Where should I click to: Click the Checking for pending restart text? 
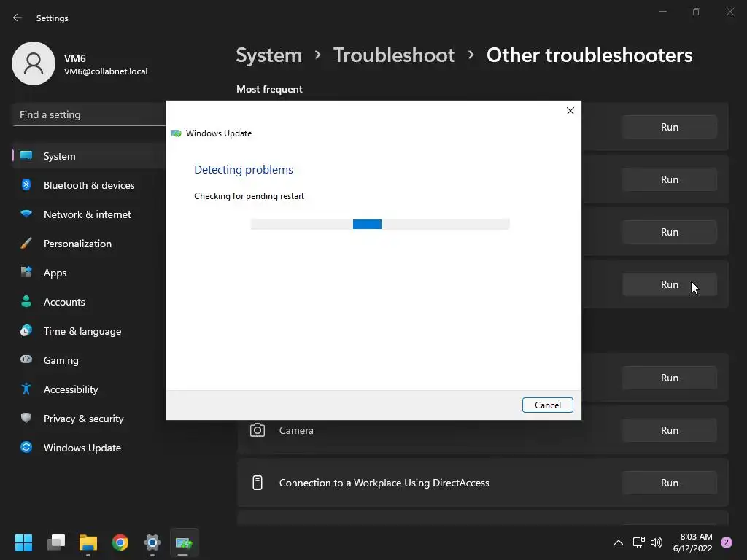249,196
